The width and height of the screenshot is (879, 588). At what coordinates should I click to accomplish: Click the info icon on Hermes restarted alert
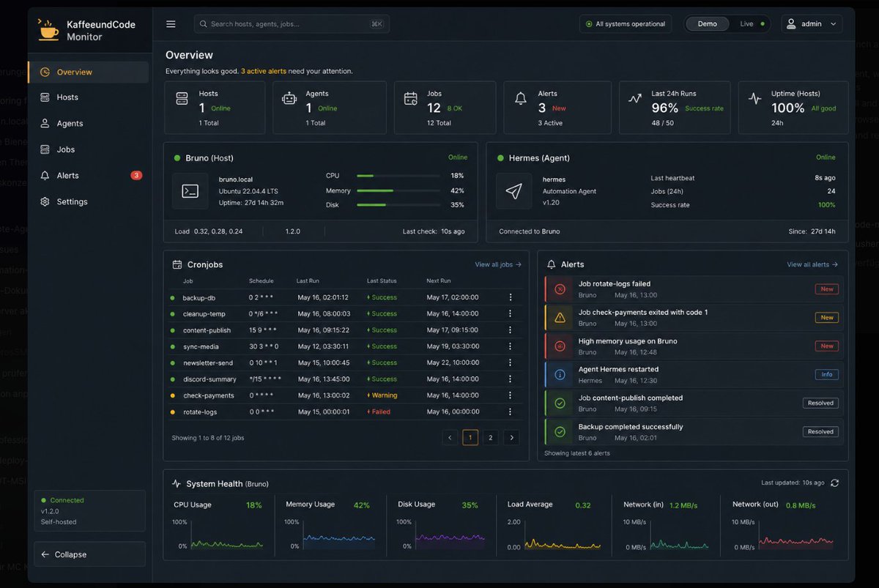click(x=560, y=375)
